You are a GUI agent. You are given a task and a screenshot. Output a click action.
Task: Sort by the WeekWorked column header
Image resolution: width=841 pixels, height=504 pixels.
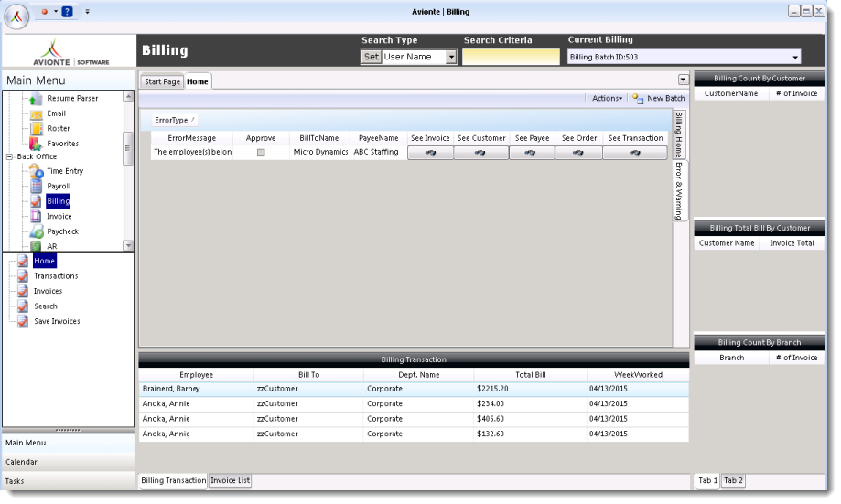point(638,375)
